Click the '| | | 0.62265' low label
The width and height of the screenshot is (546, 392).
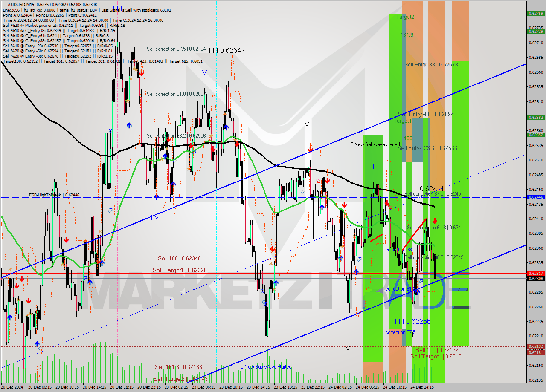[412, 321]
